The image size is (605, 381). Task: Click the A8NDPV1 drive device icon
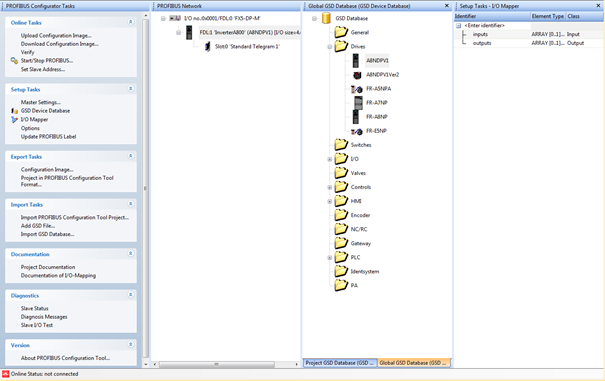[356, 61]
